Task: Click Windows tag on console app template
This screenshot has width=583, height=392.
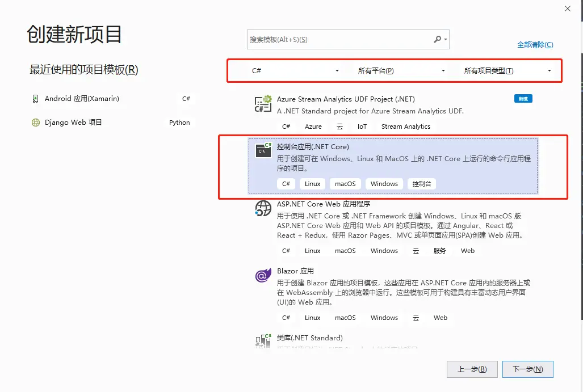Action: click(x=384, y=184)
